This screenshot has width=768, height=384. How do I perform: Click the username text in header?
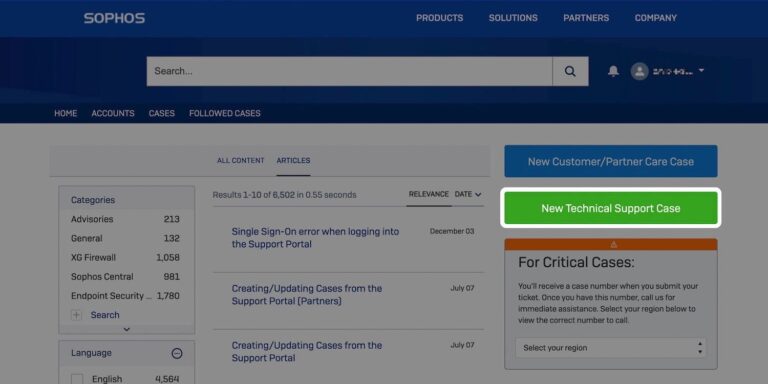click(672, 72)
